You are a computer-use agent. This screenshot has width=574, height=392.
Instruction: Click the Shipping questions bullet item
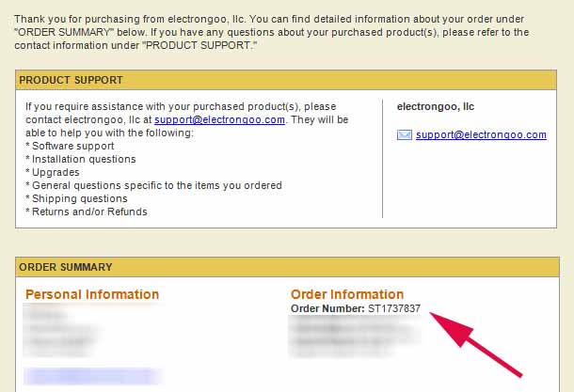pyautogui.click(x=76, y=199)
